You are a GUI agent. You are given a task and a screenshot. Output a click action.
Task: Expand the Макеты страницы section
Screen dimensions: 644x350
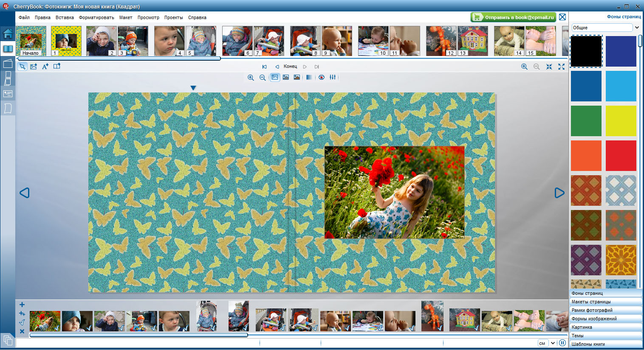point(606,302)
